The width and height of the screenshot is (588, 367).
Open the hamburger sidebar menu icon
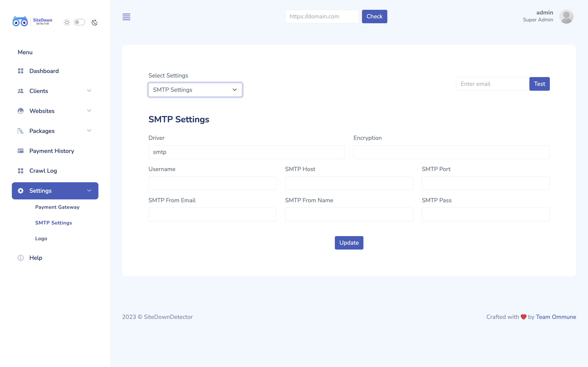click(126, 17)
